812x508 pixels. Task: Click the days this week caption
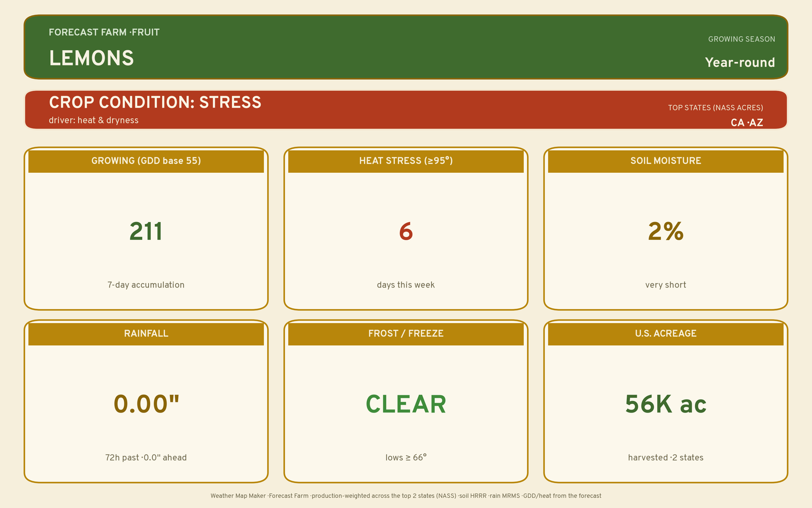[406, 285]
